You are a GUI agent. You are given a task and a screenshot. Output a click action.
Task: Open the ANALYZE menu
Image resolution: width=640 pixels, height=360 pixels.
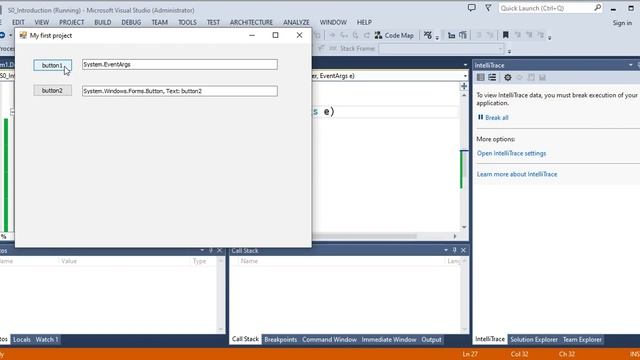296,22
